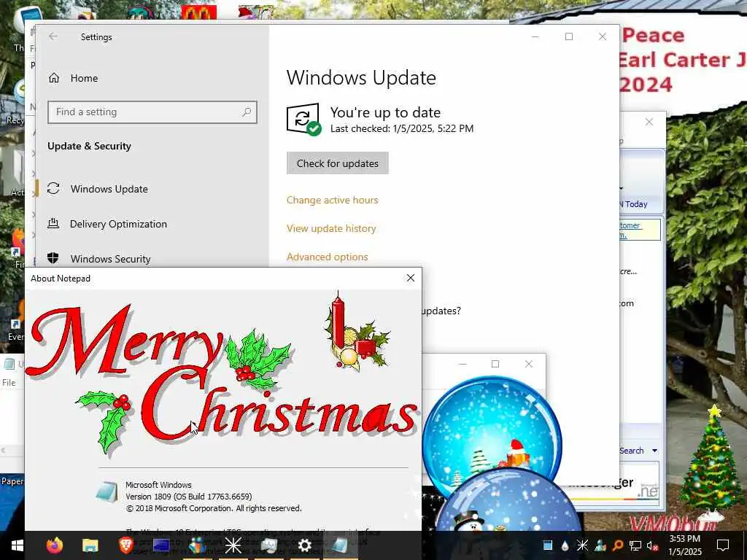Maximize the window behind the snow globe
The width and height of the screenshot is (747, 560).
click(x=495, y=364)
